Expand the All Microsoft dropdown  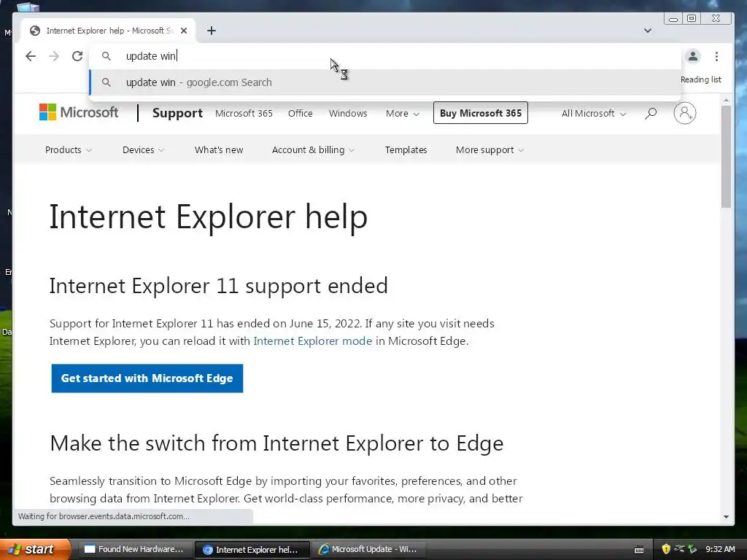click(x=594, y=113)
